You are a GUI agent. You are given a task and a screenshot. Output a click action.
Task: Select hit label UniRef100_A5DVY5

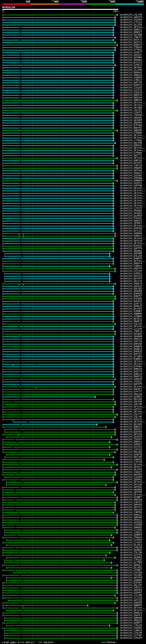(131, 268)
